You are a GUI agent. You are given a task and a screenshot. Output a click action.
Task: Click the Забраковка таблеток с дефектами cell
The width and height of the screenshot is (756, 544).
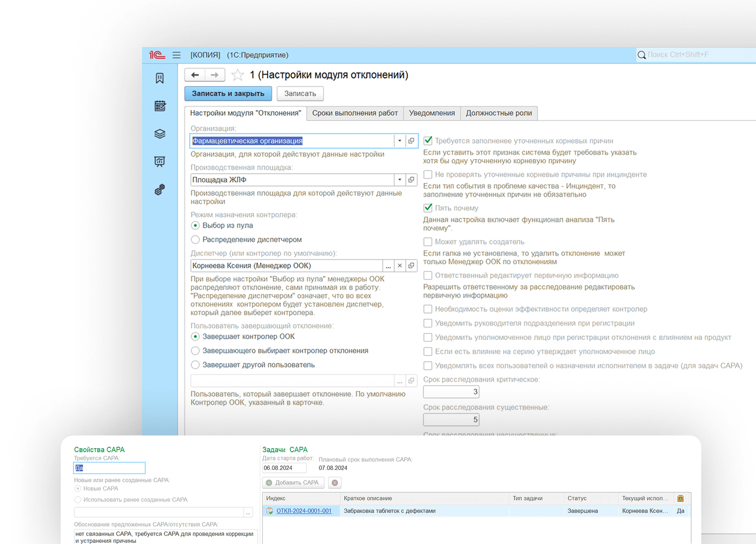(x=424, y=511)
